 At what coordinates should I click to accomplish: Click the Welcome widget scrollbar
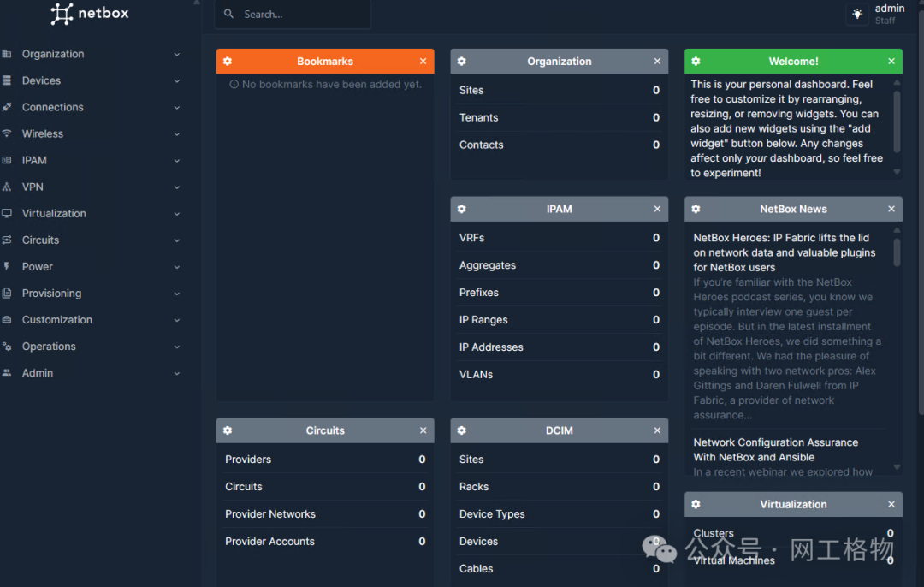(x=897, y=121)
